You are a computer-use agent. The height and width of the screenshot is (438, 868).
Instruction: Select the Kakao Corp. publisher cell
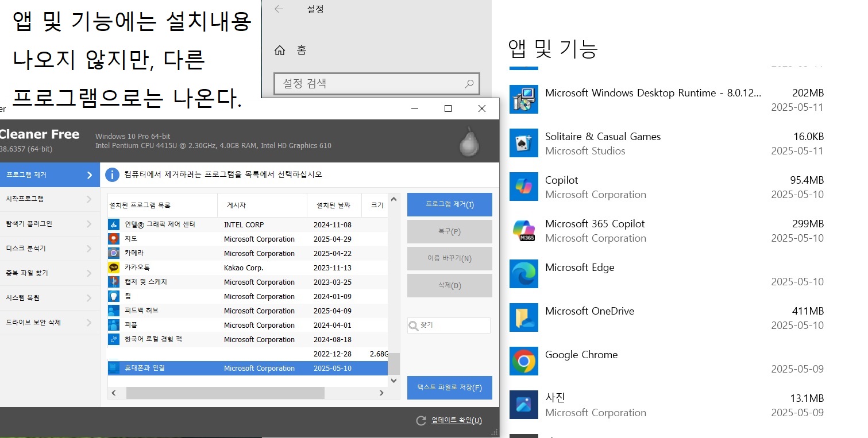click(244, 268)
